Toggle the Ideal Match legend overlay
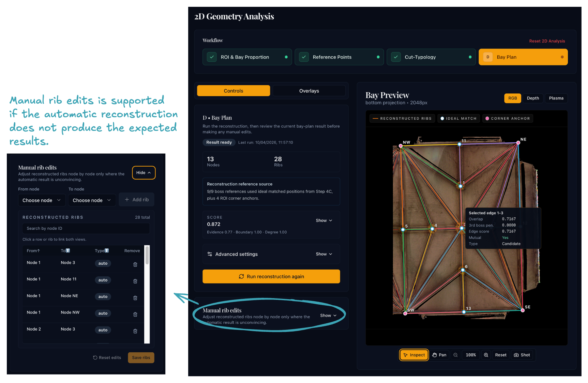The width and height of the screenshot is (588, 383). [x=458, y=119]
